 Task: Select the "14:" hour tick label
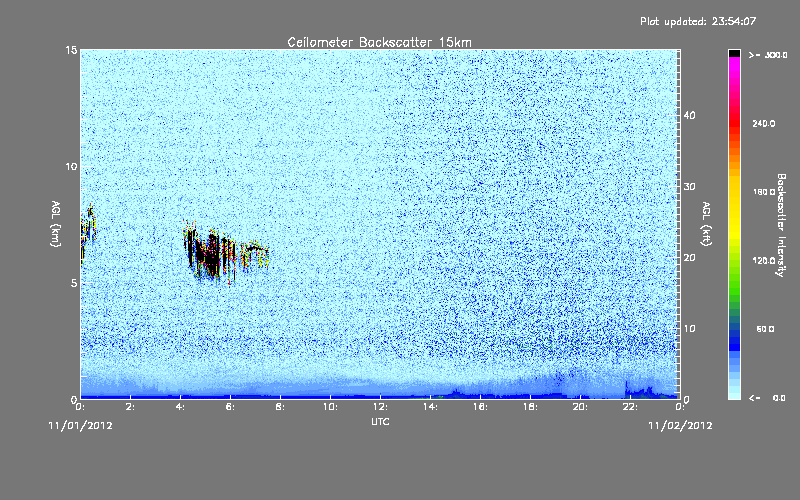pyautogui.click(x=430, y=407)
